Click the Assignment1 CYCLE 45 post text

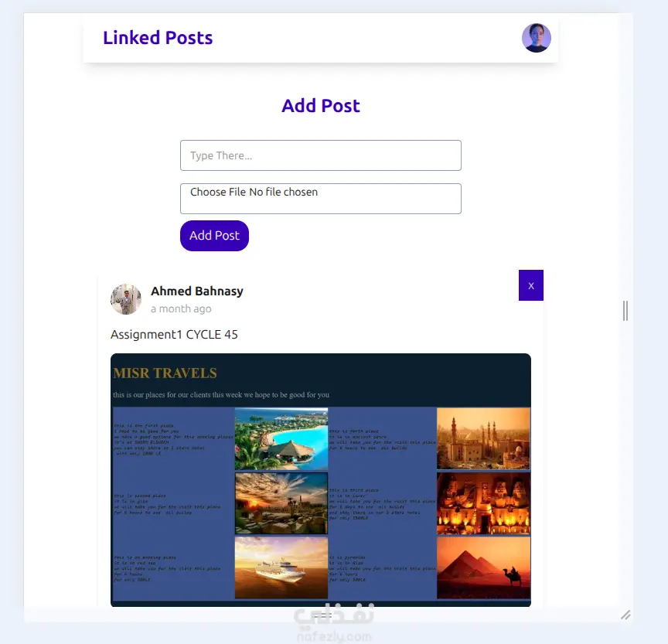pyautogui.click(x=174, y=335)
